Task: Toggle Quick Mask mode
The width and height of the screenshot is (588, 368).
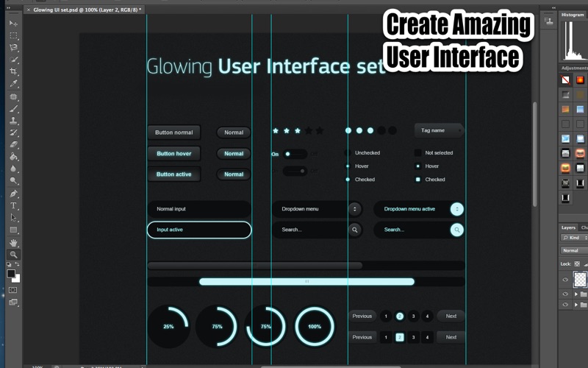Action: (13, 290)
